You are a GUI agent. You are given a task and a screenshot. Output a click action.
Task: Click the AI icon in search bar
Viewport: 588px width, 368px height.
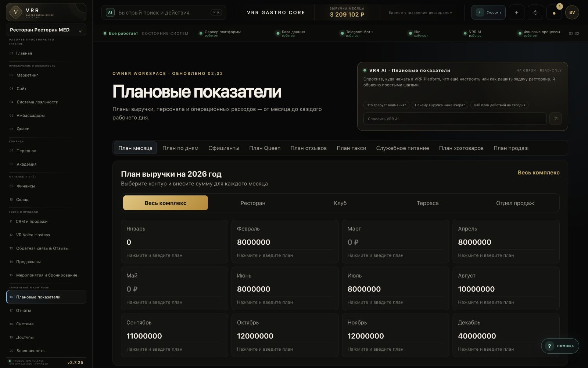(110, 13)
